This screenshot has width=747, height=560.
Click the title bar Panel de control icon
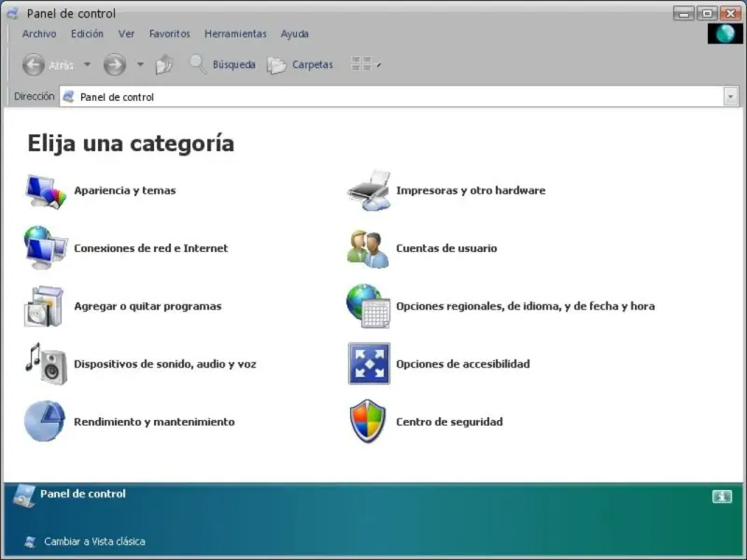pos(12,13)
